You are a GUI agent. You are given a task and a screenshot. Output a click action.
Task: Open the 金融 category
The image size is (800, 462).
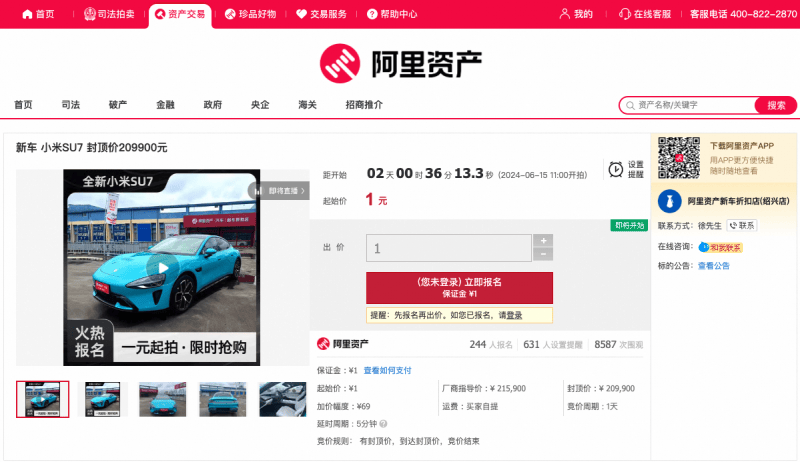pyautogui.click(x=165, y=105)
